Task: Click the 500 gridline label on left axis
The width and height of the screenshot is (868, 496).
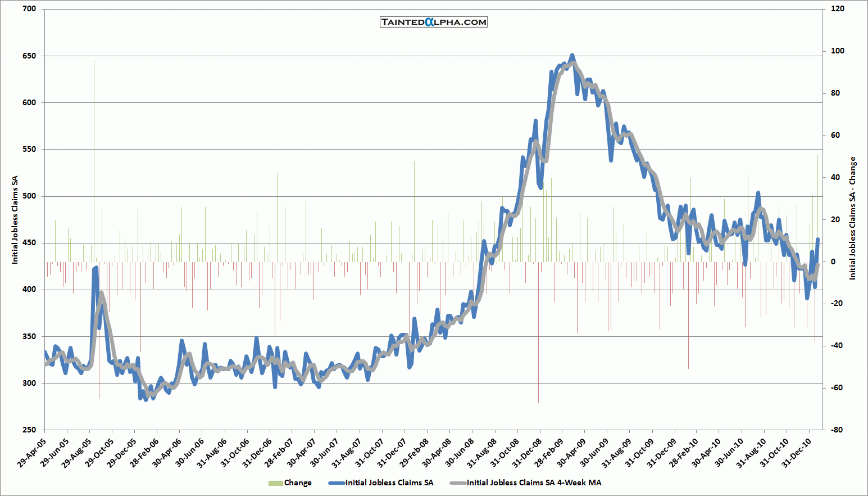Action: click(29, 196)
